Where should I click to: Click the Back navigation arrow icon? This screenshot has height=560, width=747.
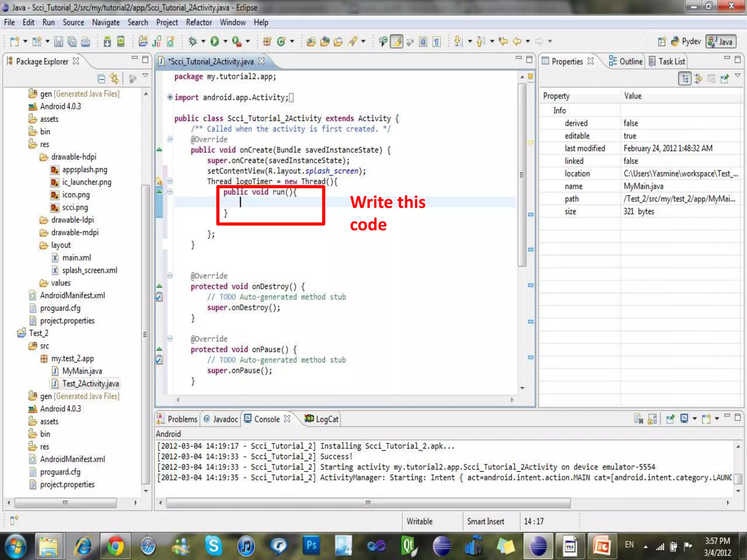pos(517,42)
